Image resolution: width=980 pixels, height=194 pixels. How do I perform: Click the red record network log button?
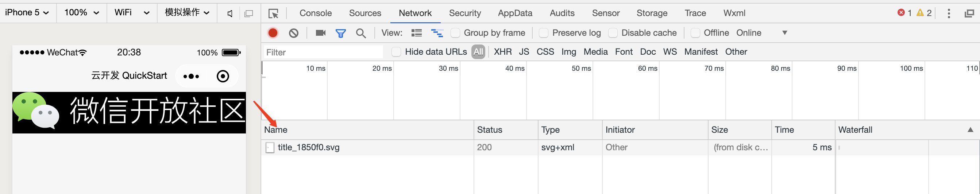[273, 33]
